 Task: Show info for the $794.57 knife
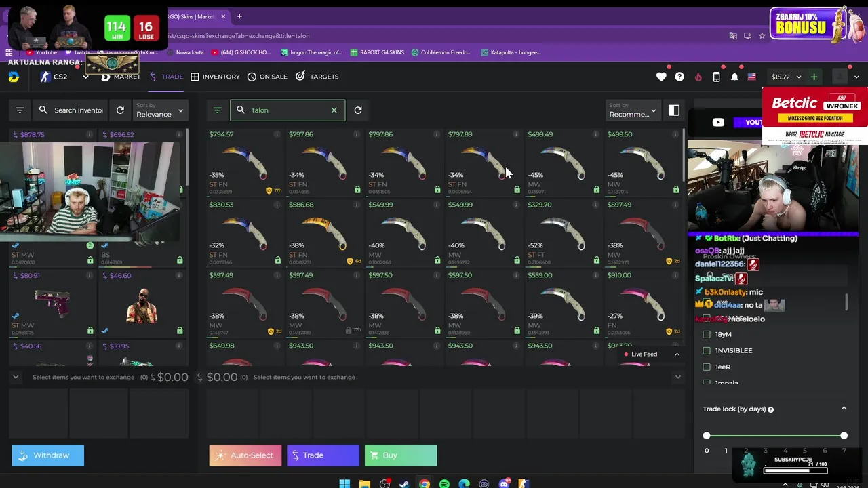pyautogui.click(x=277, y=134)
